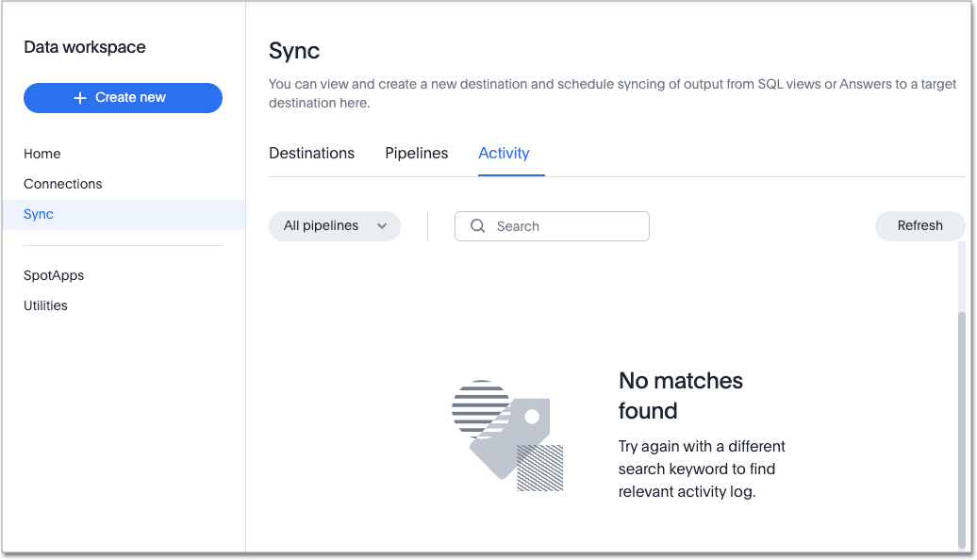Click the empty-state tag illustration icon

(x=507, y=432)
